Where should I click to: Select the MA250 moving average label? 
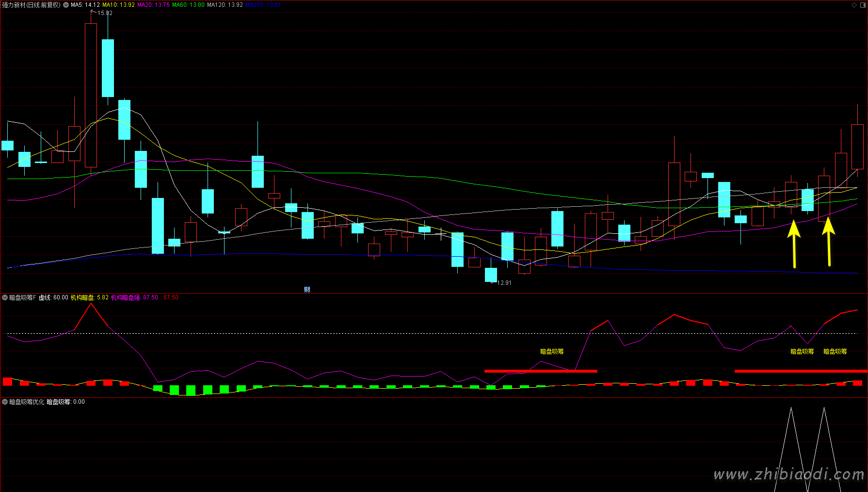coord(263,5)
